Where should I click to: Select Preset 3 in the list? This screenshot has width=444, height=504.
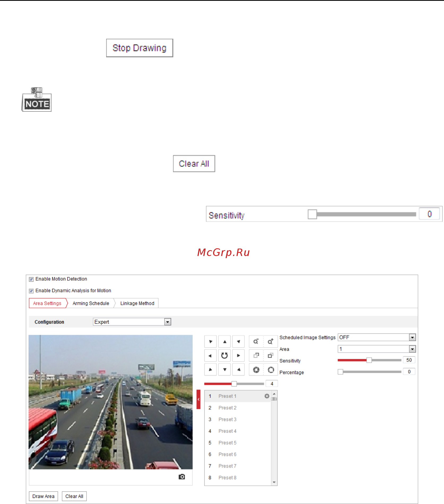(x=238, y=420)
